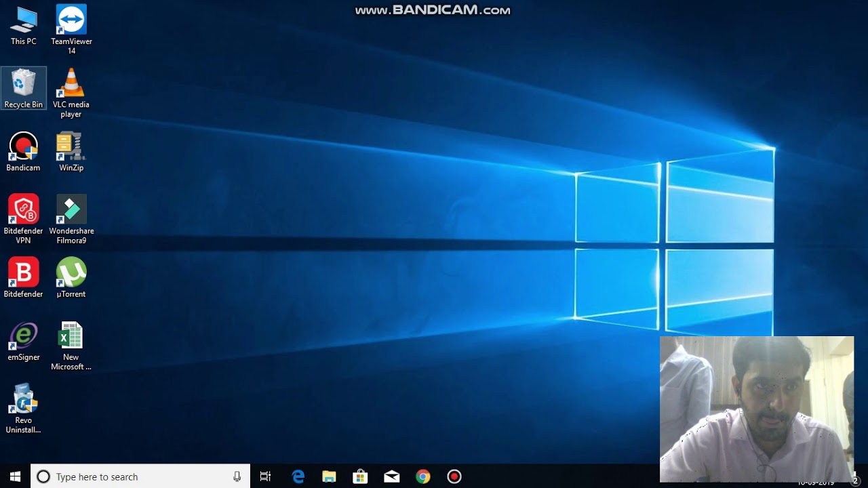
Task: Select the WinZip desktop shortcut
Action: coord(71,152)
